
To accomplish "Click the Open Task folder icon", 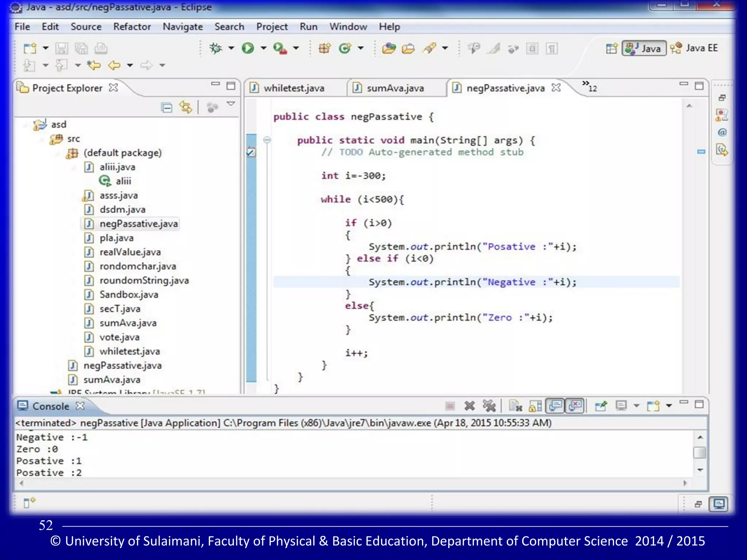I will coord(408,48).
